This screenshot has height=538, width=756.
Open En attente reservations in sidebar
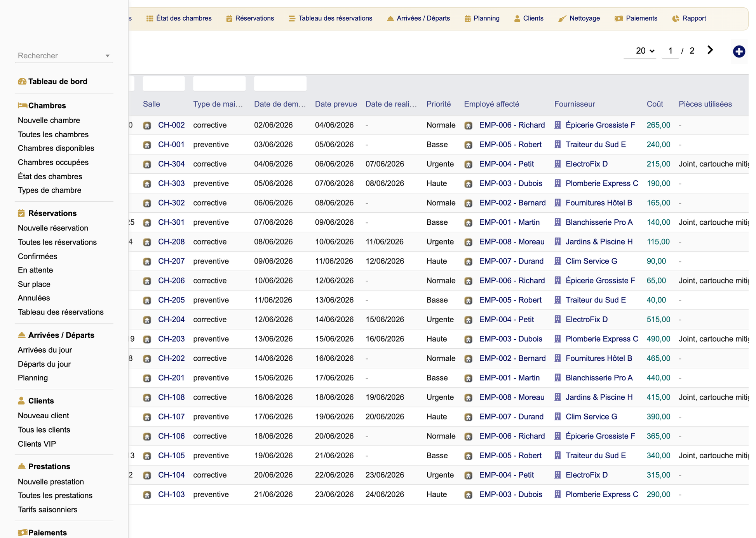click(x=35, y=270)
